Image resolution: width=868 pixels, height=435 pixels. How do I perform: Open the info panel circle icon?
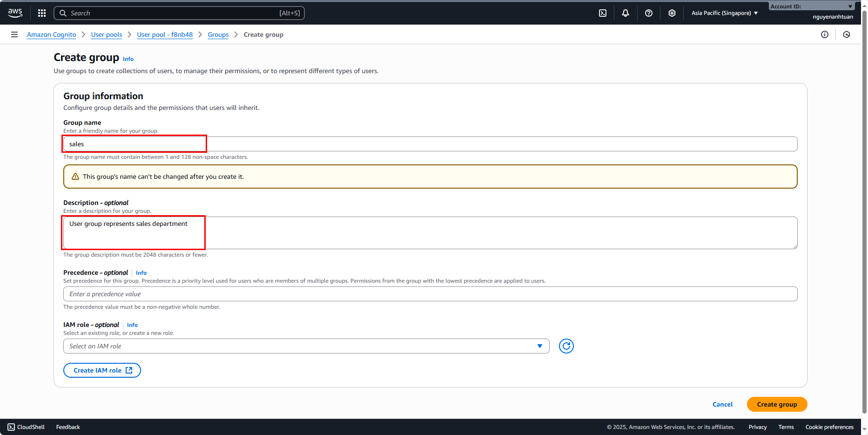tap(825, 34)
